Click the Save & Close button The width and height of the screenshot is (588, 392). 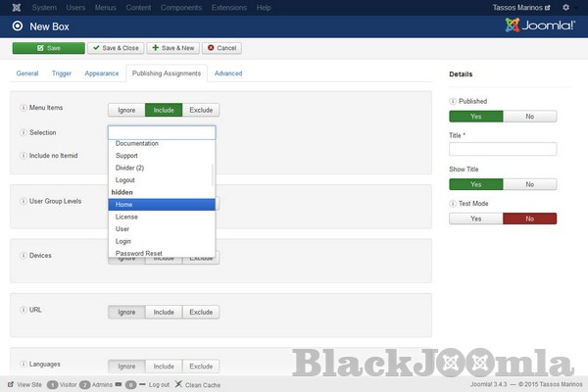(x=114, y=47)
